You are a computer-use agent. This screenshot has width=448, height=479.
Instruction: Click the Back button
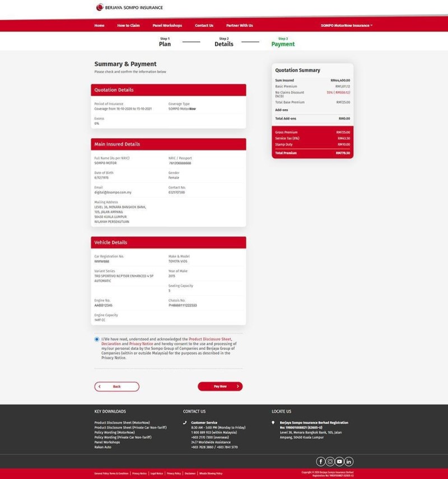point(117,387)
